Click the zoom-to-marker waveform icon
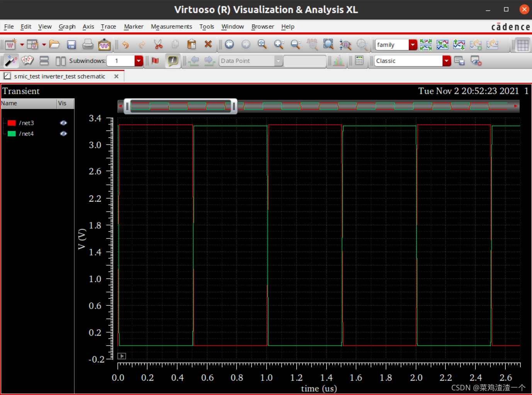The width and height of the screenshot is (532, 395). click(345, 44)
